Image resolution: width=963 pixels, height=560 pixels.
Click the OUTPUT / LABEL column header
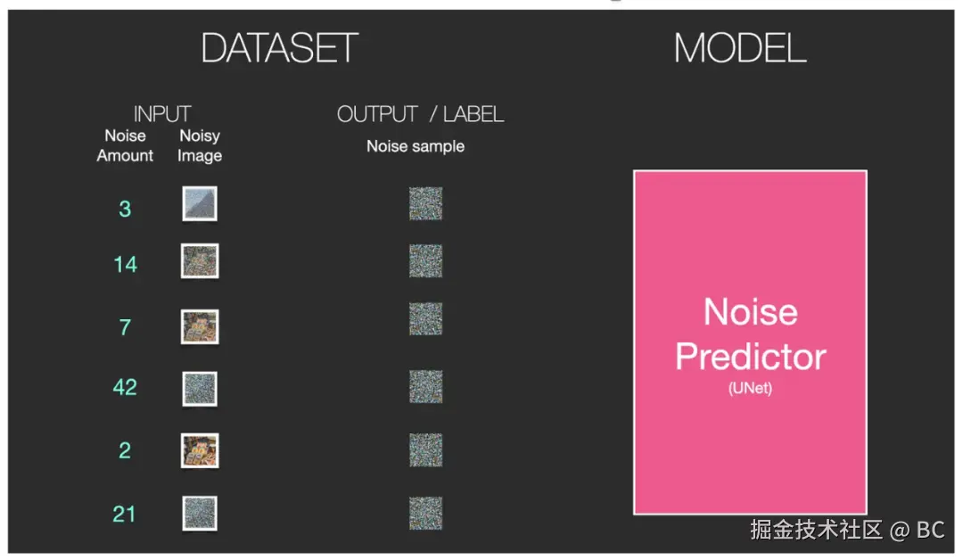[420, 114]
